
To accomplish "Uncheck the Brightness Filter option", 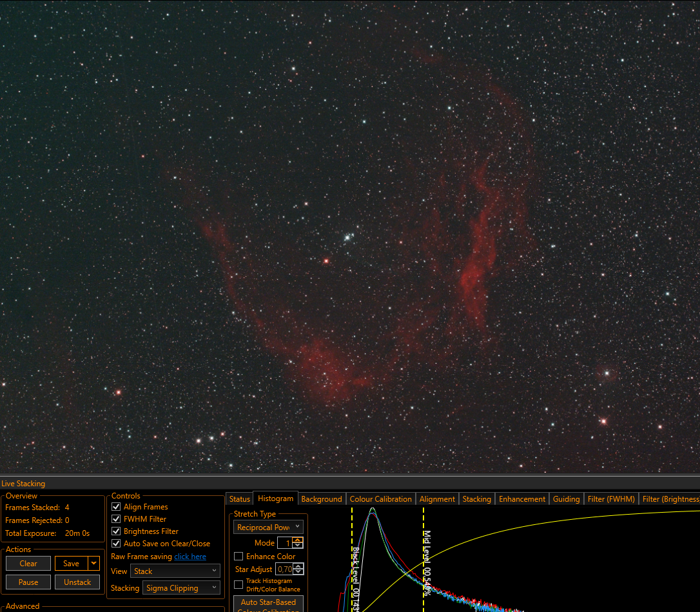I will point(116,531).
